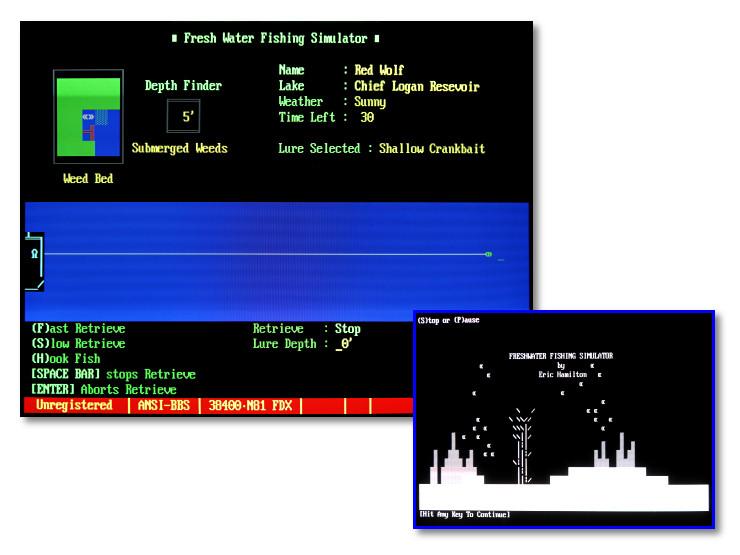Click the [SPACE BAR] stops Retrieve hint
This screenshot has width=740, height=555.
[x=113, y=374]
